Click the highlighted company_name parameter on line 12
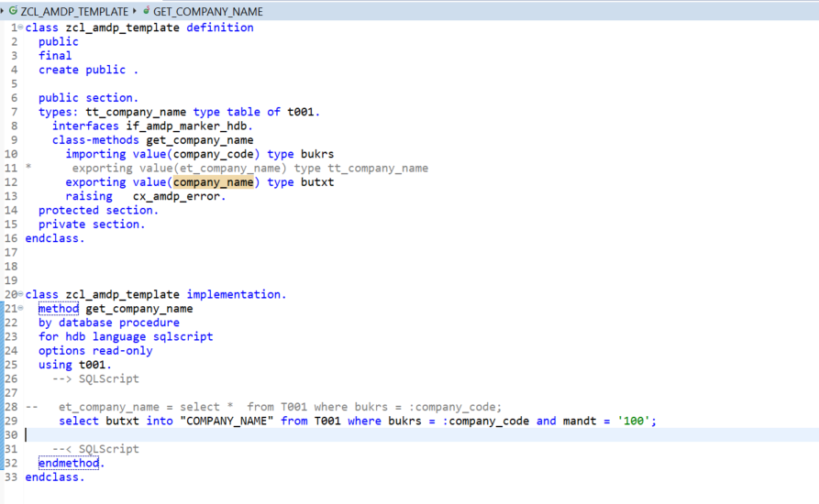This screenshot has height=504, width=819. point(213,182)
